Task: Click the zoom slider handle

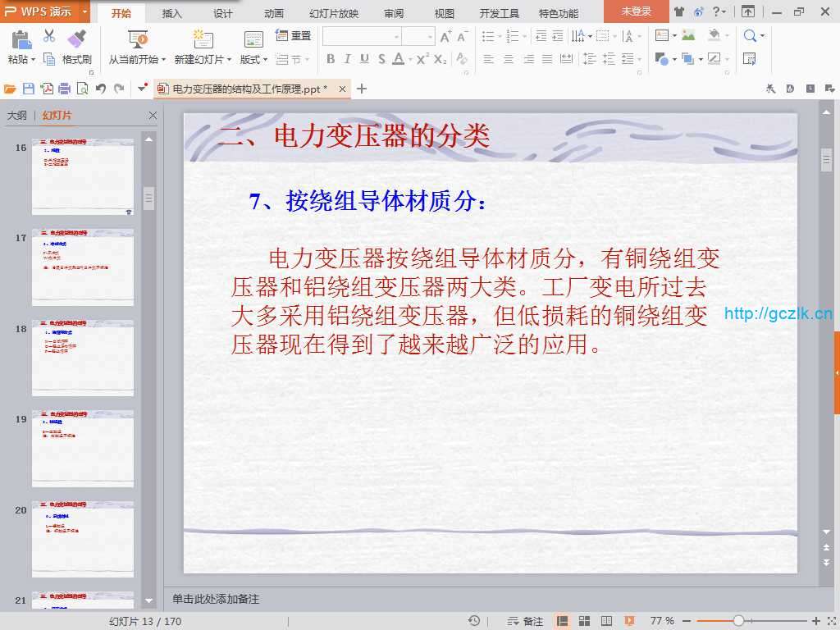Action: click(x=738, y=621)
